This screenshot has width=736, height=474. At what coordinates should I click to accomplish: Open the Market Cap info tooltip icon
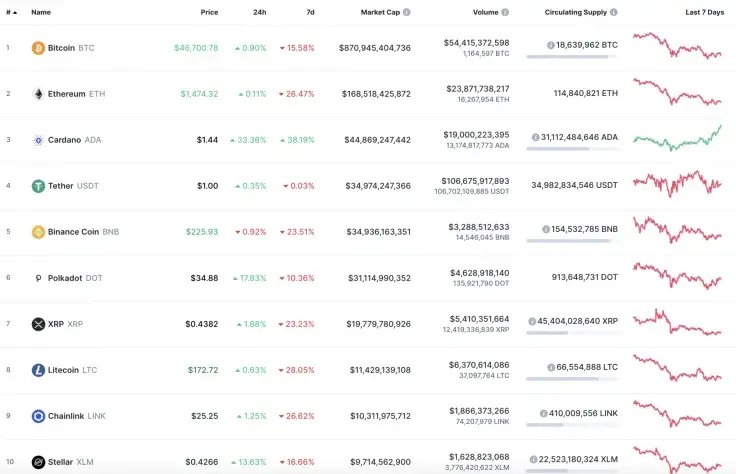pyautogui.click(x=406, y=13)
